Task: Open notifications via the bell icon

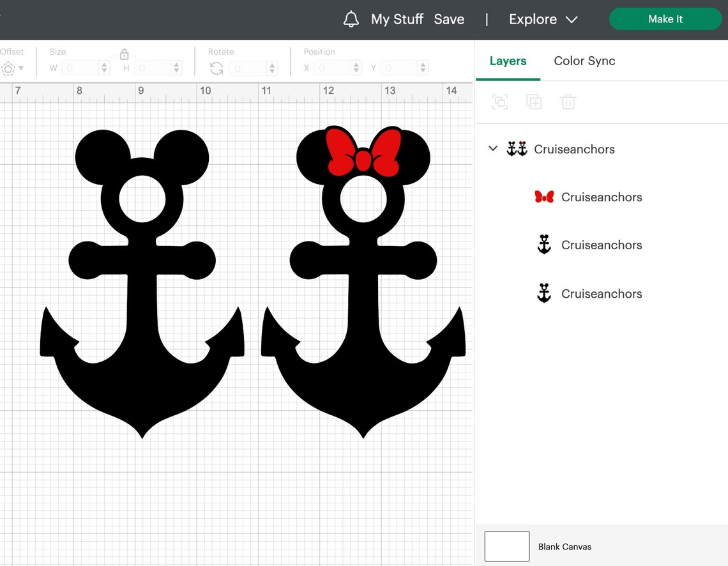Action: [x=351, y=19]
